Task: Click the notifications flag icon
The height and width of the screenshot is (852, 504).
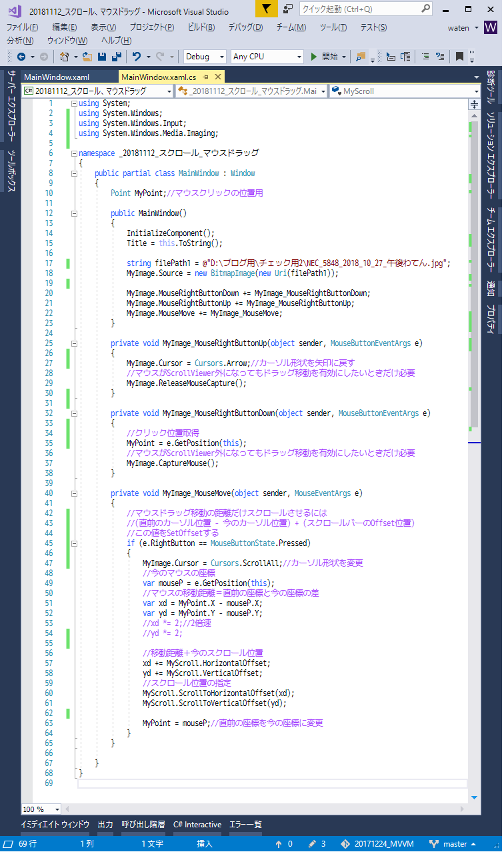Action: [267, 9]
